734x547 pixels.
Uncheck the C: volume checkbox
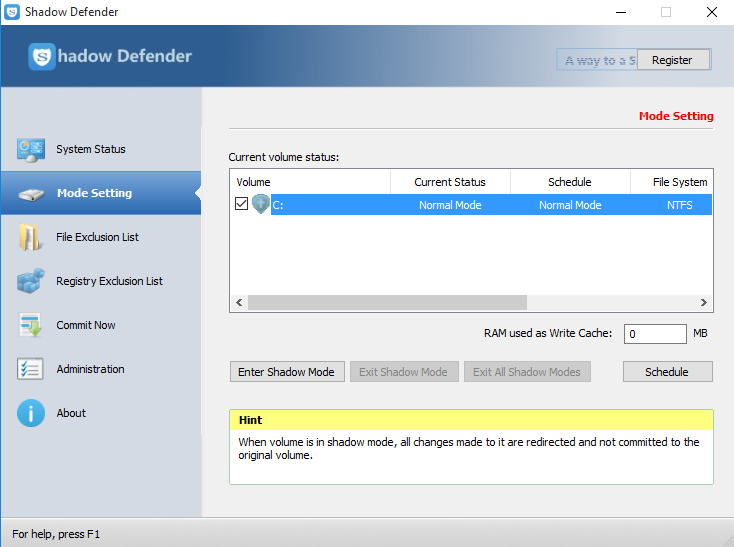point(242,204)
